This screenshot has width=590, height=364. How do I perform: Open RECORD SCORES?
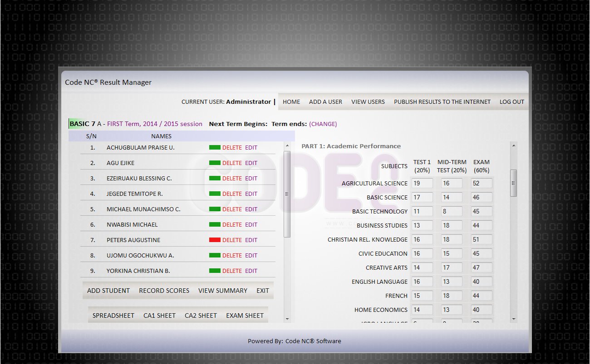coord(164,291)
